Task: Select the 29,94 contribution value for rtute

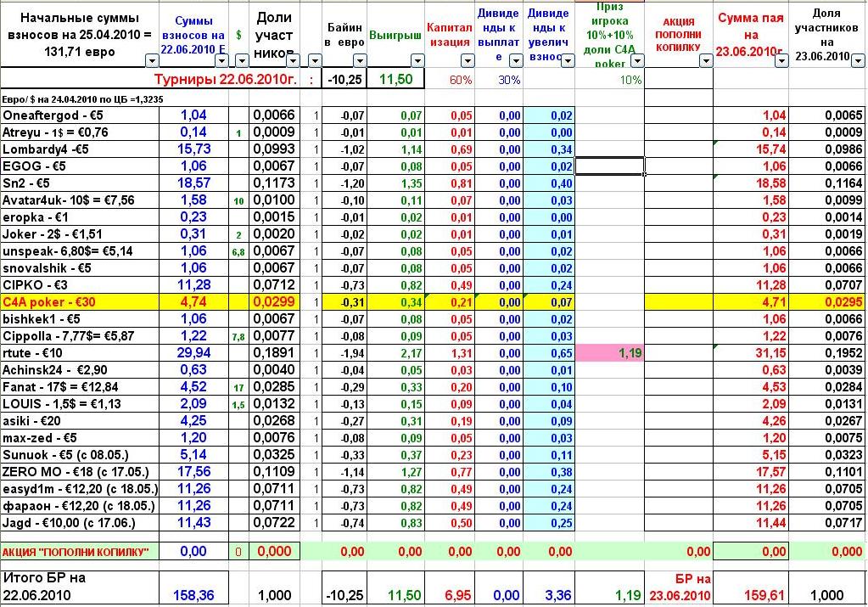Action: (193, 353)
